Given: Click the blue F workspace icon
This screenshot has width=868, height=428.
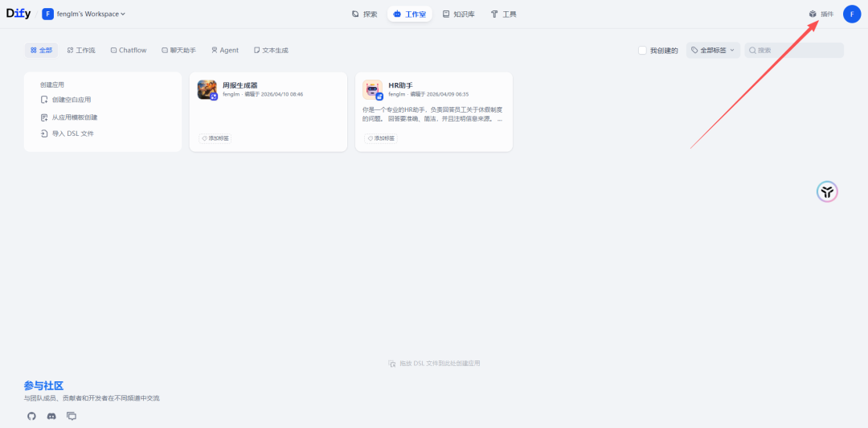Looking at the screenshot, I should point(47,14).
